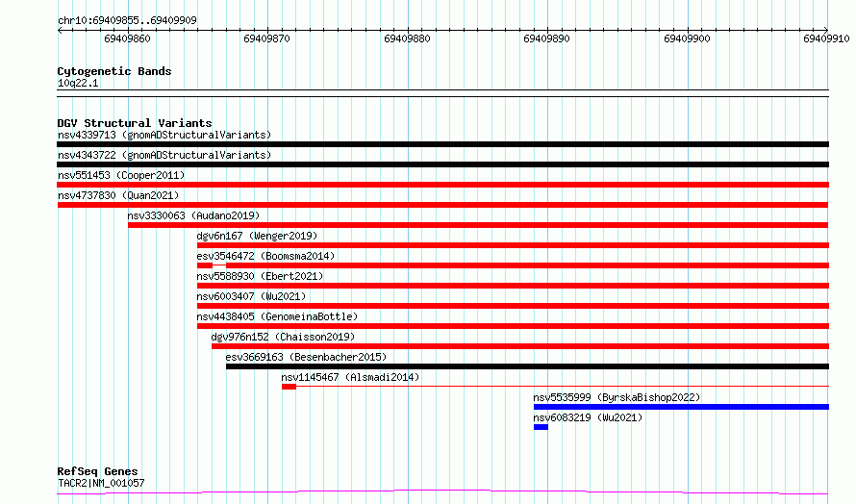856x504 pixels.
Task: Select the nsv5588930 red variant bar
Action: pos(514,286)
